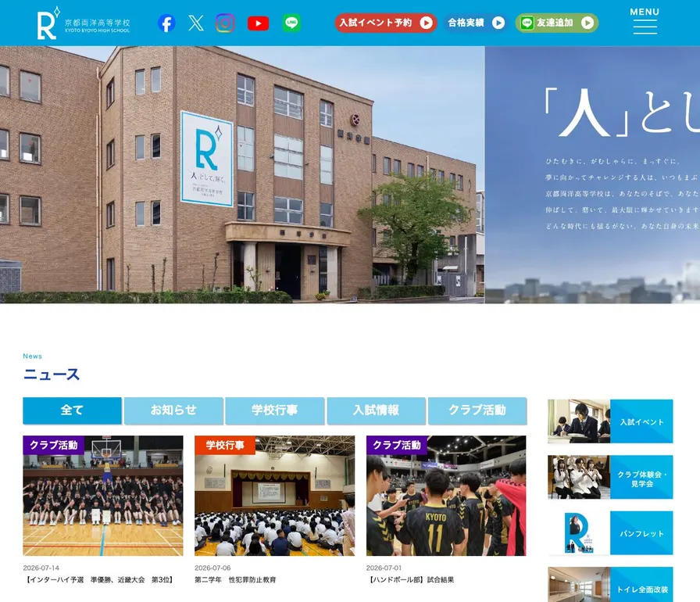
Task: Open the YouTube icon link
Action: (x=258, y=23)
